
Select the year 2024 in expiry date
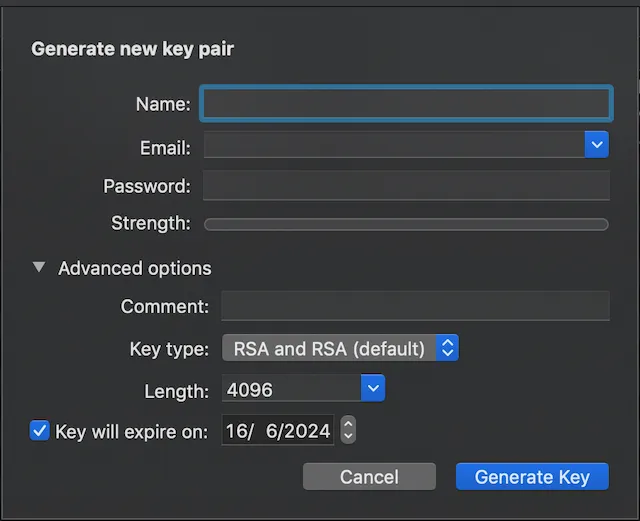click(x=305, y=432)
